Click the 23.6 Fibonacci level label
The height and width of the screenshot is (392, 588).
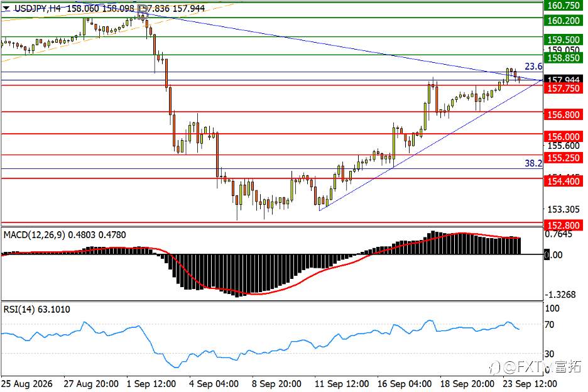click(533, 67)
